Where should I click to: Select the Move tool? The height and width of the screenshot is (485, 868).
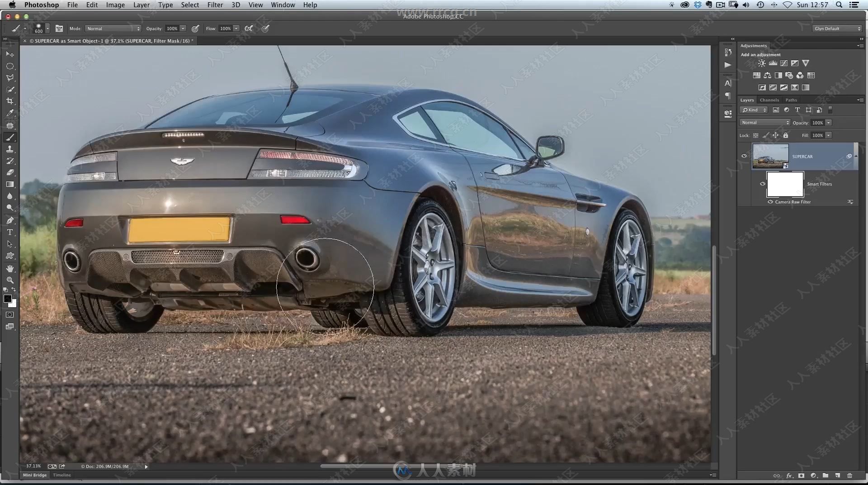(x=9, y=54)
